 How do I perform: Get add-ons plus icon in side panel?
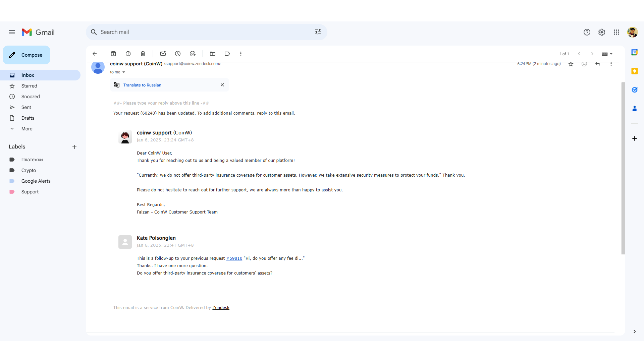(635, 138)
